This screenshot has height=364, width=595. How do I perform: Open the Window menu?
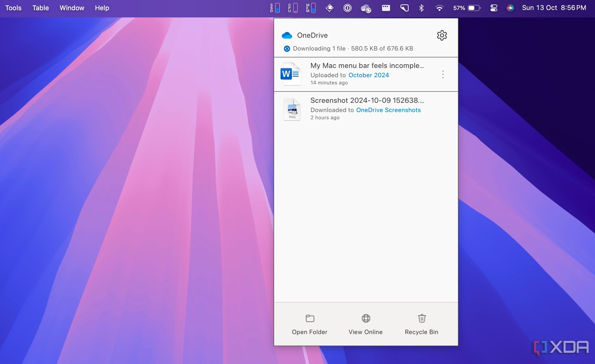tap(72, 8)
